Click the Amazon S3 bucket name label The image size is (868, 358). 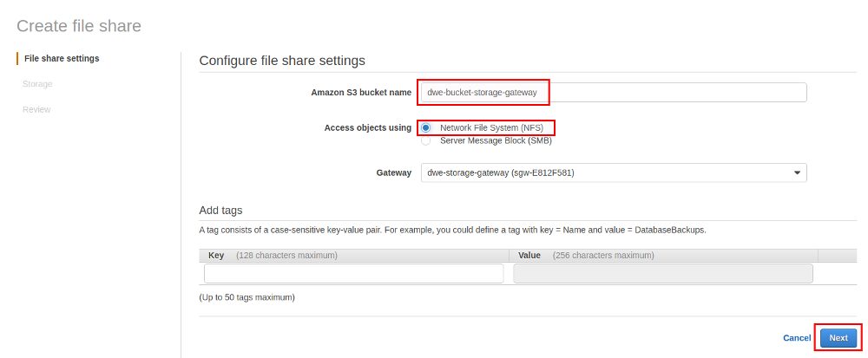361,93
